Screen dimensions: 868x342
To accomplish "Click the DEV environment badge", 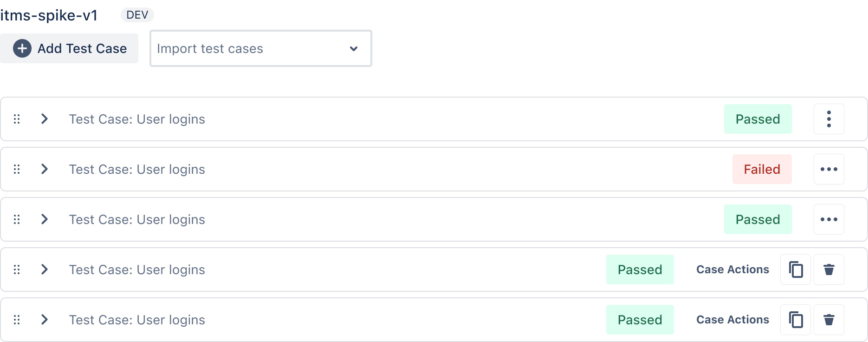I will pyautogui.click(x=137, y=15).
